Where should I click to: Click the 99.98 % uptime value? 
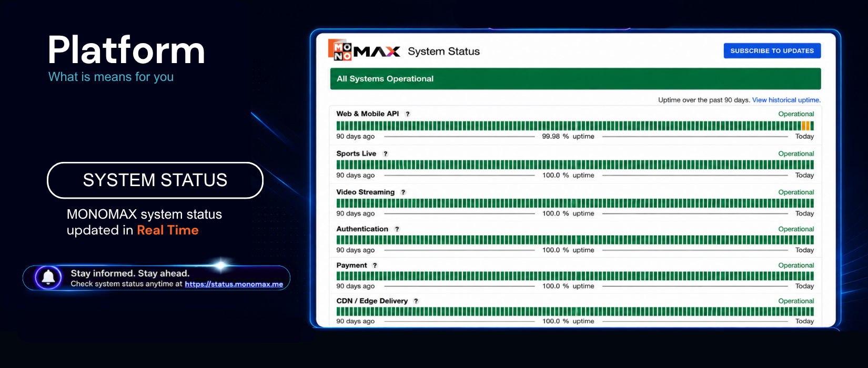coord(568,136)
